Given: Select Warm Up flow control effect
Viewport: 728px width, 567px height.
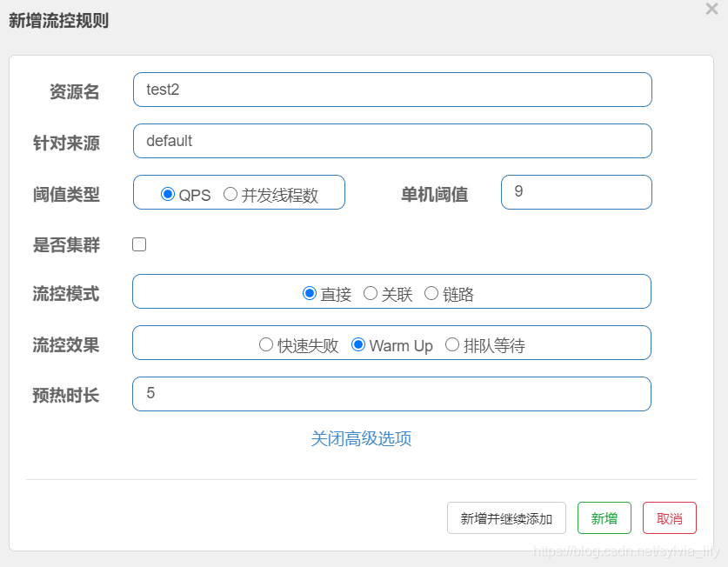Looking at the screenshot, I should [358, 344].
